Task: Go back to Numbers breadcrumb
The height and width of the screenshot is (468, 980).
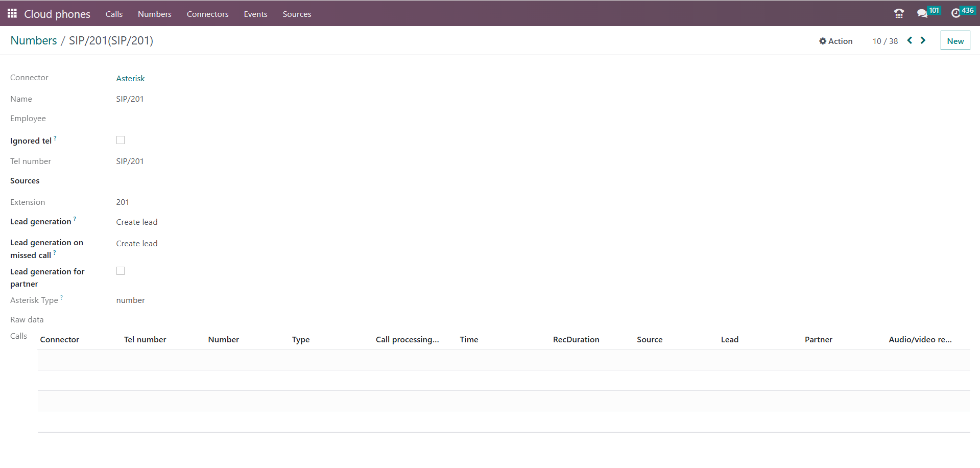Action: pyautogui.click(x=34, y=40)
